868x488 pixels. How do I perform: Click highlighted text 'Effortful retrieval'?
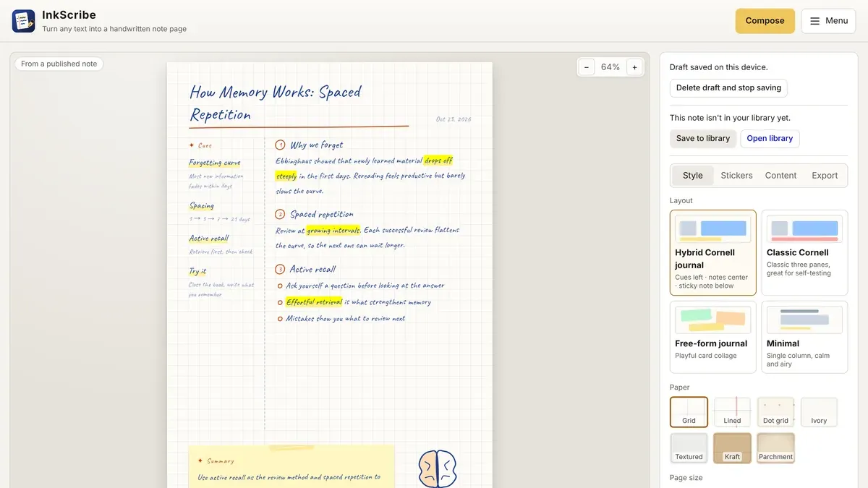point(314,302)
